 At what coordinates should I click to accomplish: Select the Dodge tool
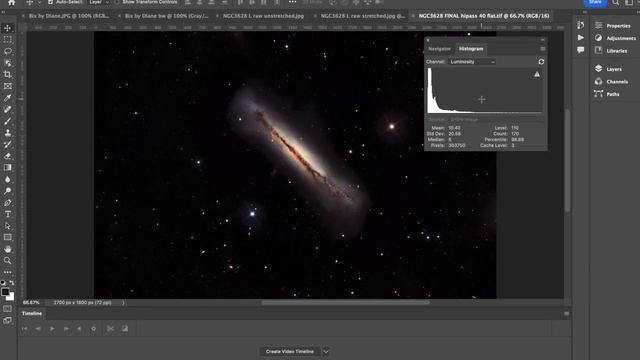tap(7, 191)
